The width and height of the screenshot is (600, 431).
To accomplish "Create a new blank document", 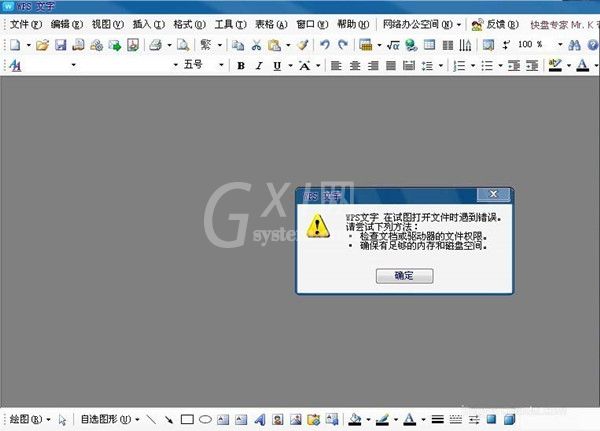I will point(15,45).
